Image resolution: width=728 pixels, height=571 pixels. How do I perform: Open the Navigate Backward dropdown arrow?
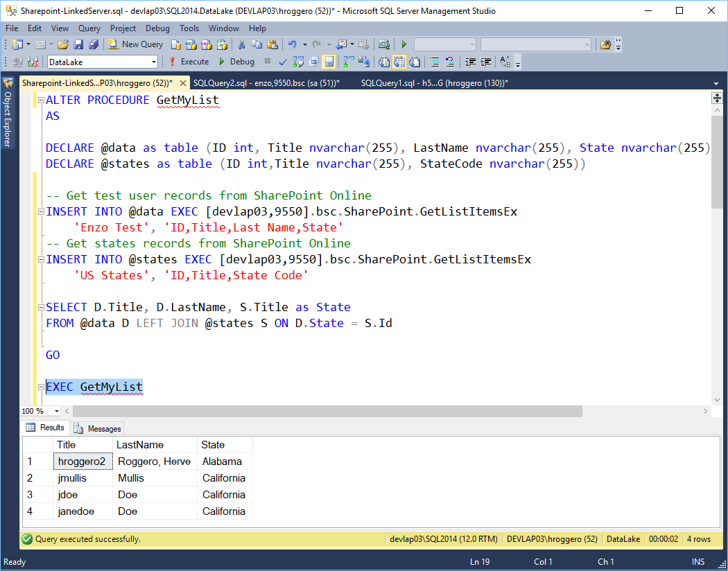point(352,44)
